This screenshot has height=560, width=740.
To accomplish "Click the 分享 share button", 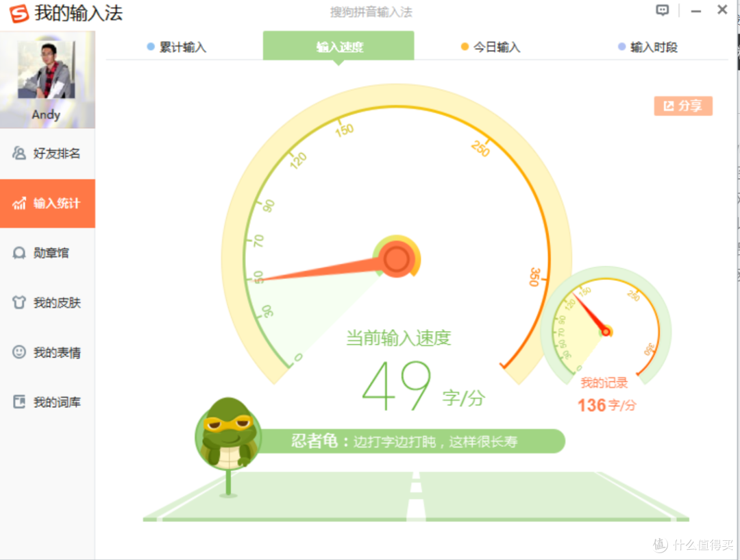I will (x=683, y=106).
